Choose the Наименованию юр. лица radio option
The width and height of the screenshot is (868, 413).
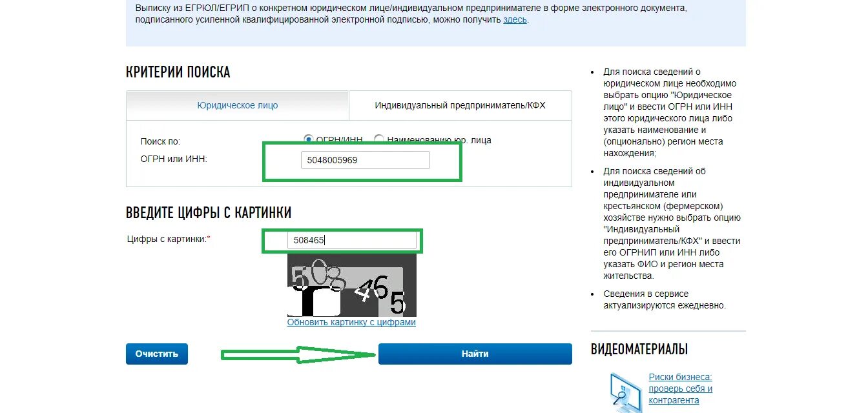pyautogui.click(x=379, y=139)
